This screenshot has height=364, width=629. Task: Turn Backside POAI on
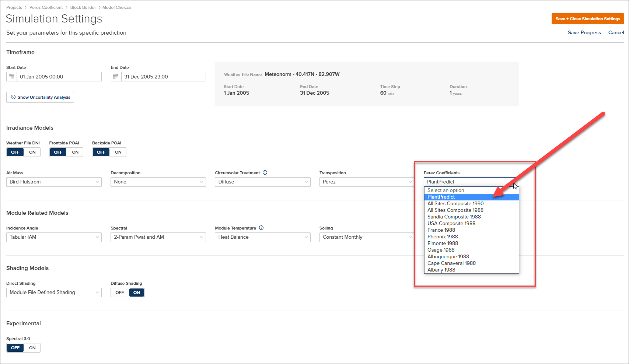point(118,152)
